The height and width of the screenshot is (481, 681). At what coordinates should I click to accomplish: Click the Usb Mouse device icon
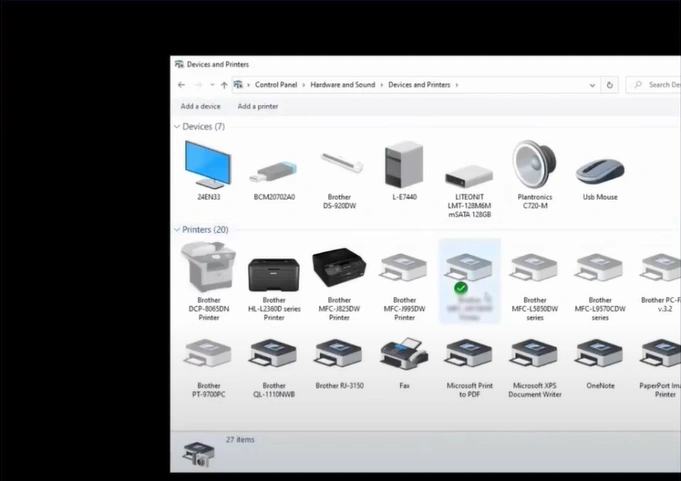(600, 170)
